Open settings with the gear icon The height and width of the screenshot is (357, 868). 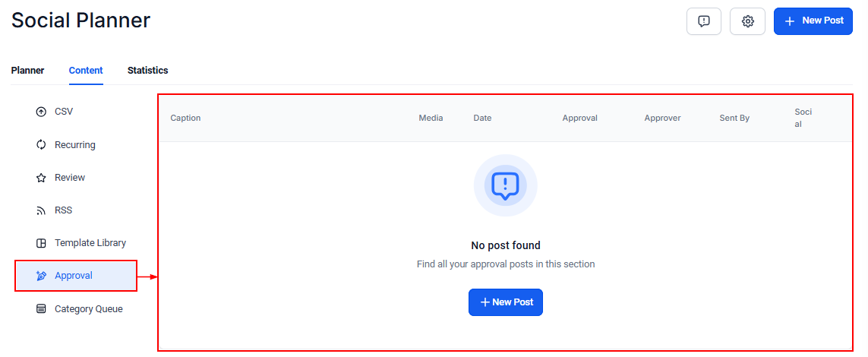click(x=747, y=21)
